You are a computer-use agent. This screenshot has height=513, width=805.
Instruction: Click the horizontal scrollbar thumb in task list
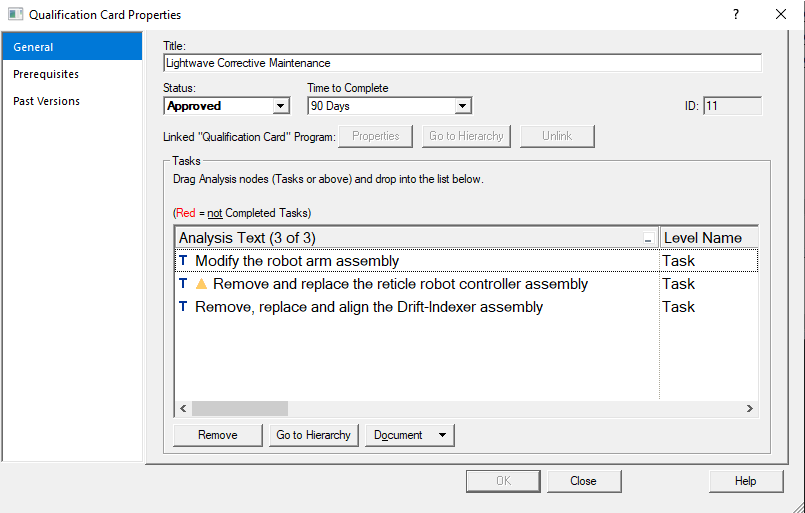pos(240,408)
